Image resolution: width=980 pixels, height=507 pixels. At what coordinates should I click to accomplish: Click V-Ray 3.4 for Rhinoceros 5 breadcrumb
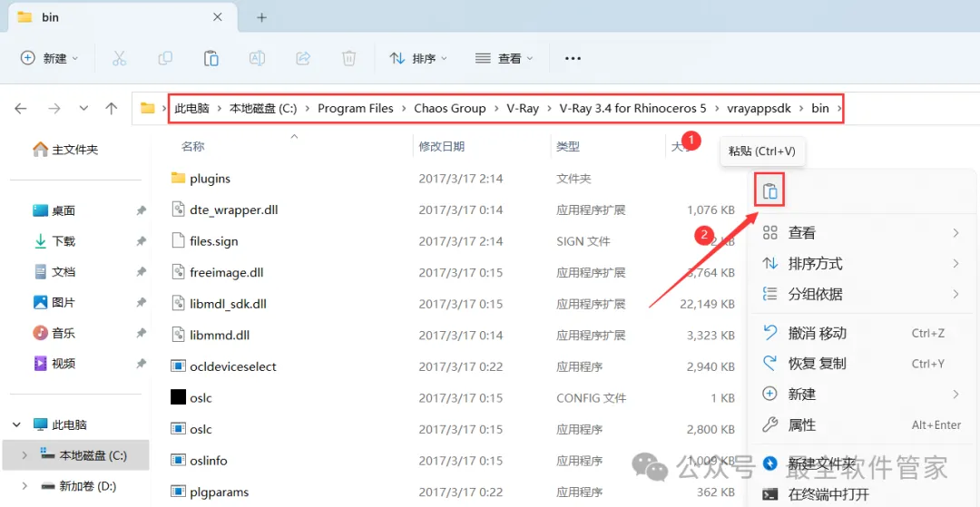tap(632, 109)
